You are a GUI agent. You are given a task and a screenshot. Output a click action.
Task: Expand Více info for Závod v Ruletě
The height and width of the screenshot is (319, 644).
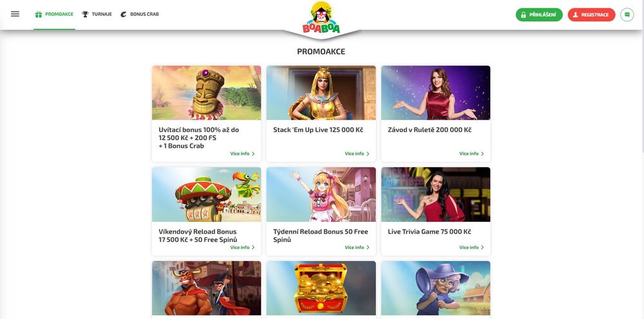pyautogui.click(x=471, y=154)
